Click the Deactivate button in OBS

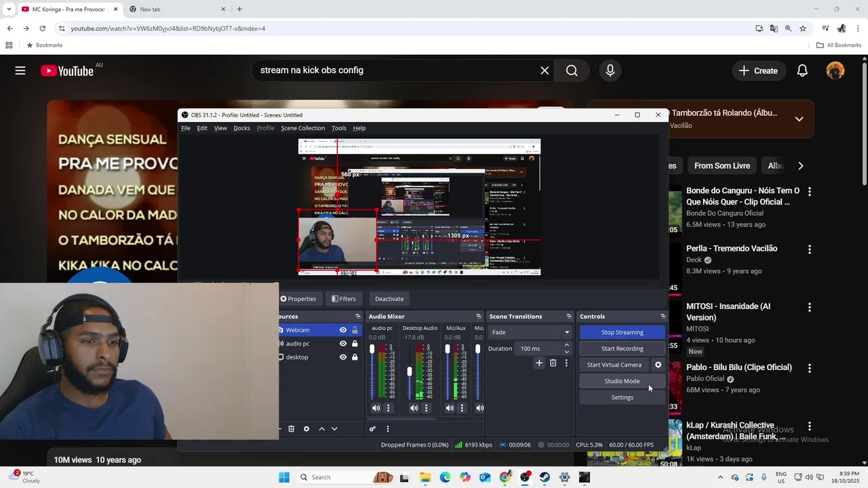coord(389,299)
